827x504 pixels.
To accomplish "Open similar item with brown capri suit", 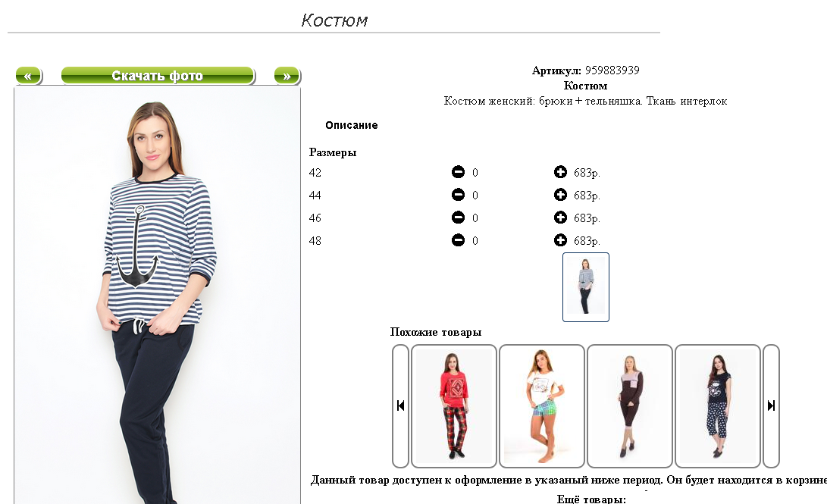I will click(630, 406).
